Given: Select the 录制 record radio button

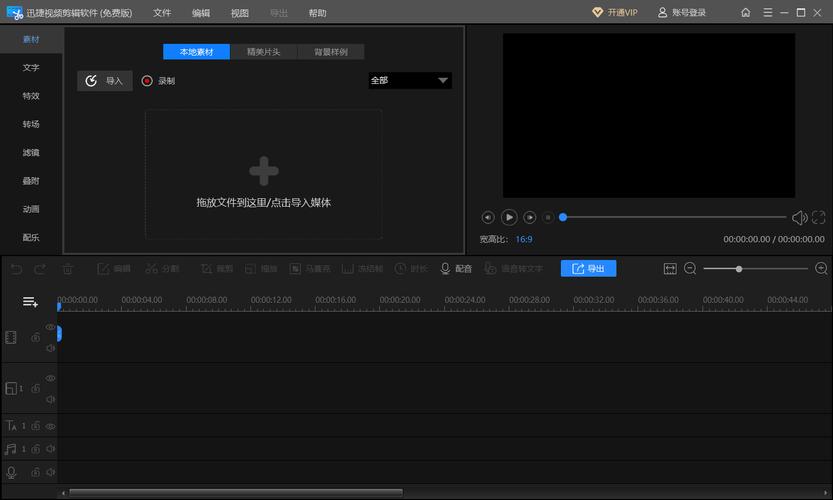Looking at the screenshot, I should coord(147,81).
